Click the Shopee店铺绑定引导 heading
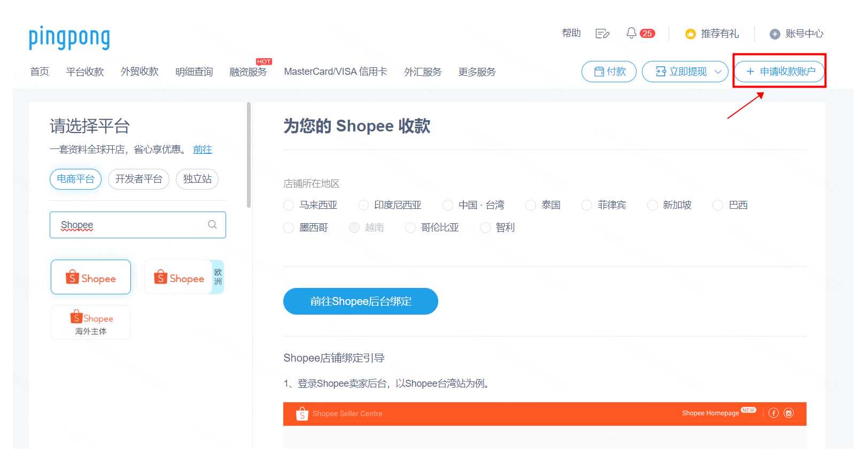This screenshot has width=868, height=461. coord(334,358)
